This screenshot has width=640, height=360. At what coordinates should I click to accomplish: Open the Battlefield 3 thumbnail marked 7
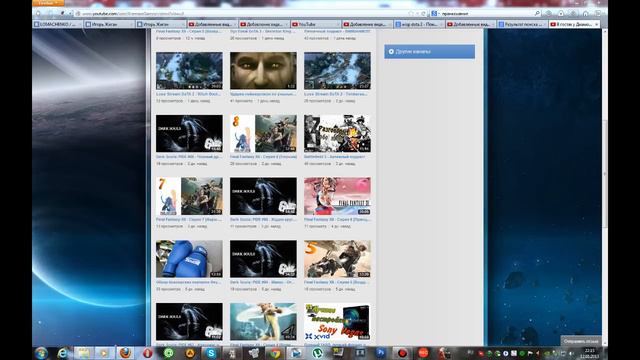(x=337, y=133)
